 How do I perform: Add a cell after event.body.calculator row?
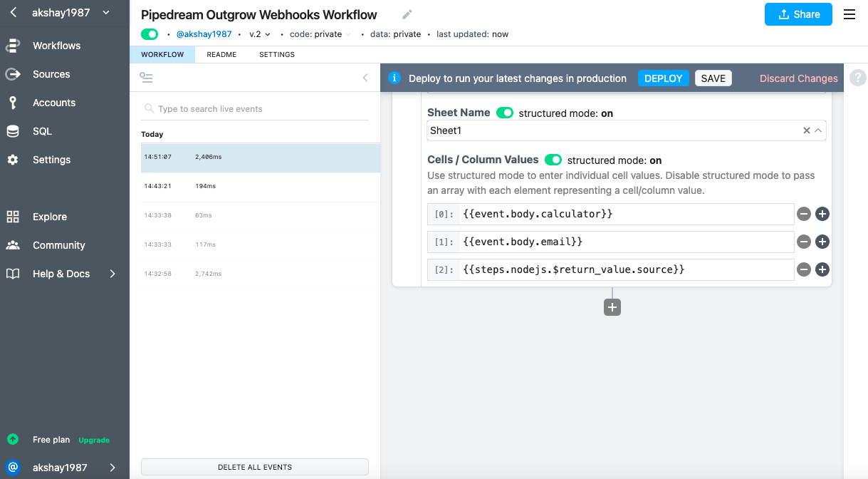tap(822, 214)
